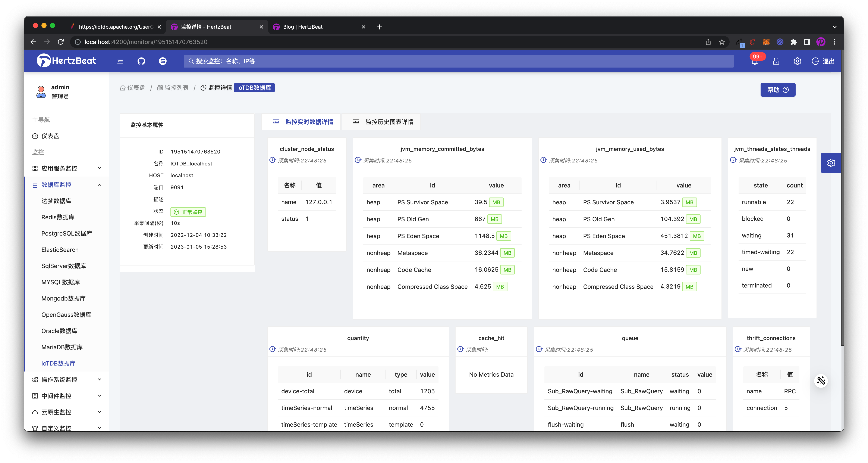Refresh cluster_node_status collection time icon
Image resolution: width=868 pixels, height=463 pixels.
point(273,160)
